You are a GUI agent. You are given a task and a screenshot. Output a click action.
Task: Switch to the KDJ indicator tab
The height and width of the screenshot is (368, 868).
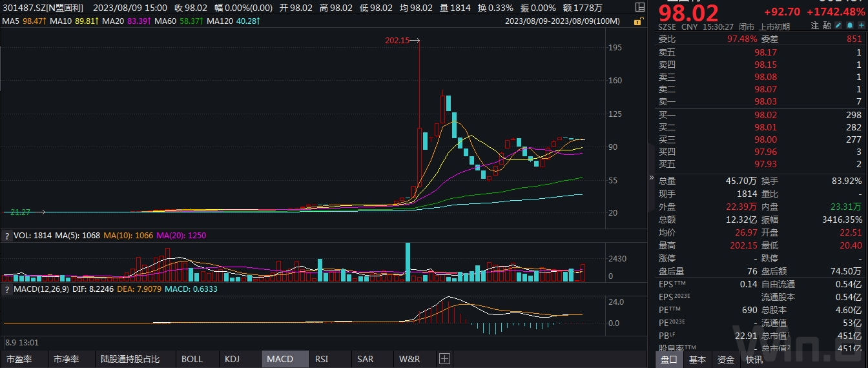coord(232,359)
